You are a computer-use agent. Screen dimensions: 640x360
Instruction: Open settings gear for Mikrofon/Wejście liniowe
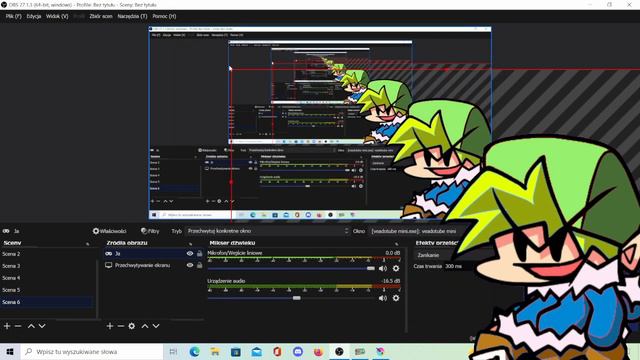(x=396, y=268)
